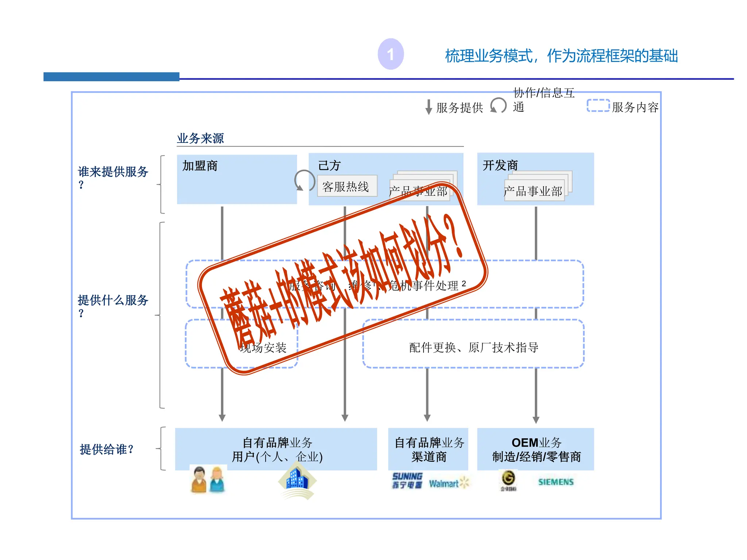
Task: Click the arrowhead pointing to 渠道商 box
Action: click(x=427, y=418)
